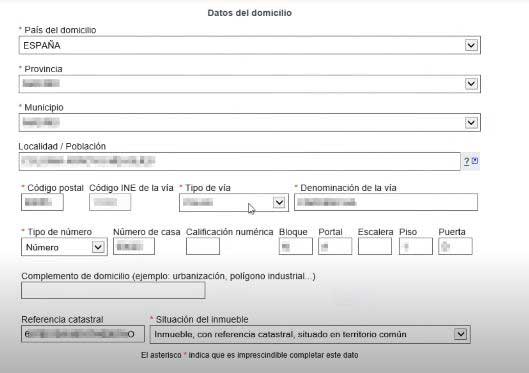Click the asterisk explanation note text

[x=250, y=355]
